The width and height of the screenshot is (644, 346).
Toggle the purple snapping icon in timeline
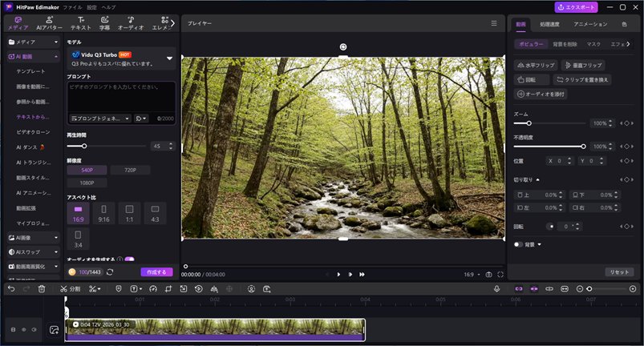tap(534, 289)
